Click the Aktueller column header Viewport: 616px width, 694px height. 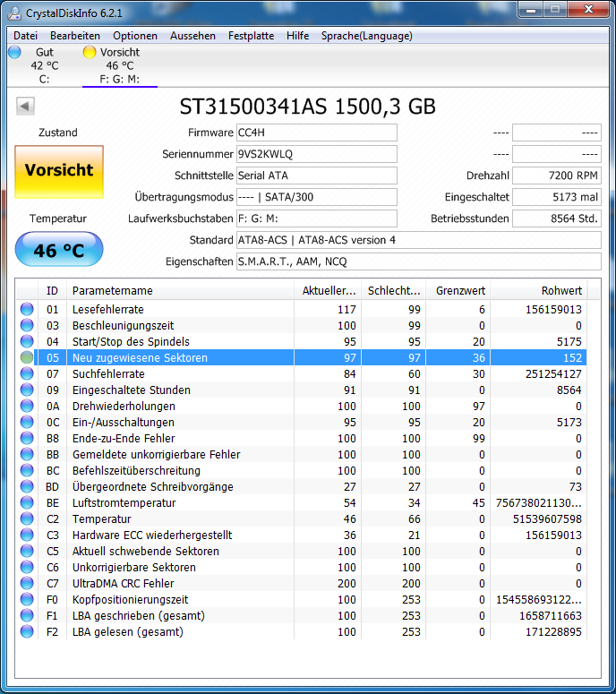point(328,291)
